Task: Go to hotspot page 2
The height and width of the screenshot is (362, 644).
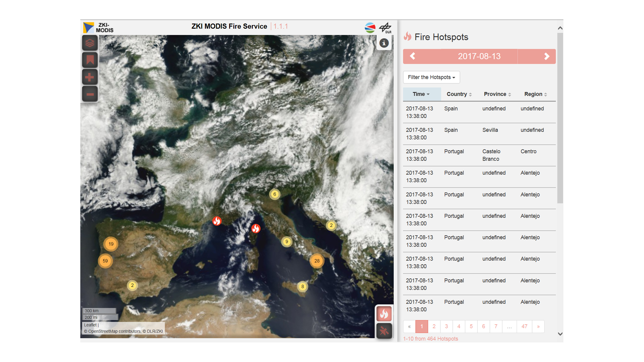Action: coord(434,326)
